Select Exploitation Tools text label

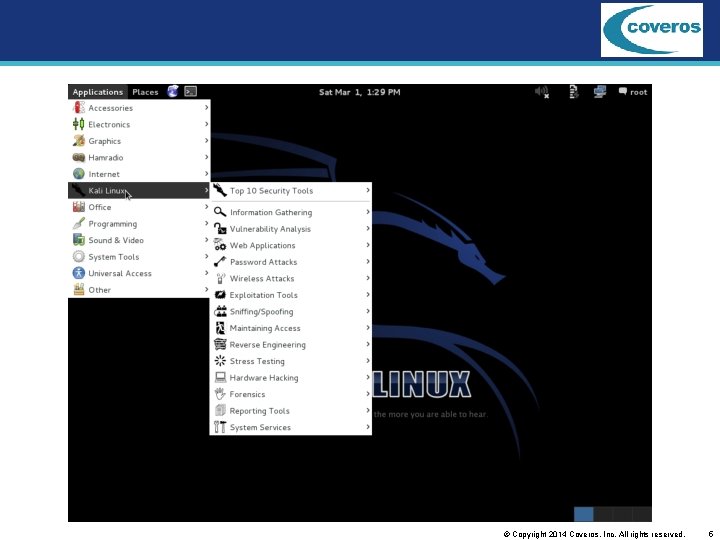point(264,295)
